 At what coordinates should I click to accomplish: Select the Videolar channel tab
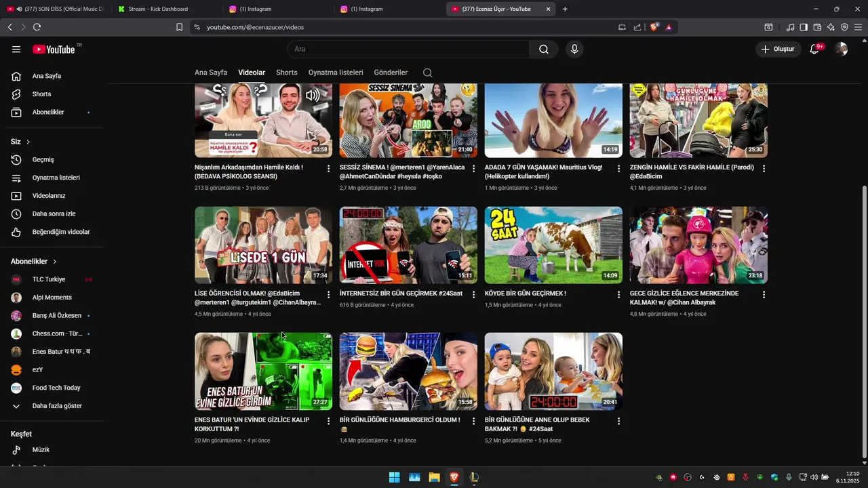pos(252,73)
